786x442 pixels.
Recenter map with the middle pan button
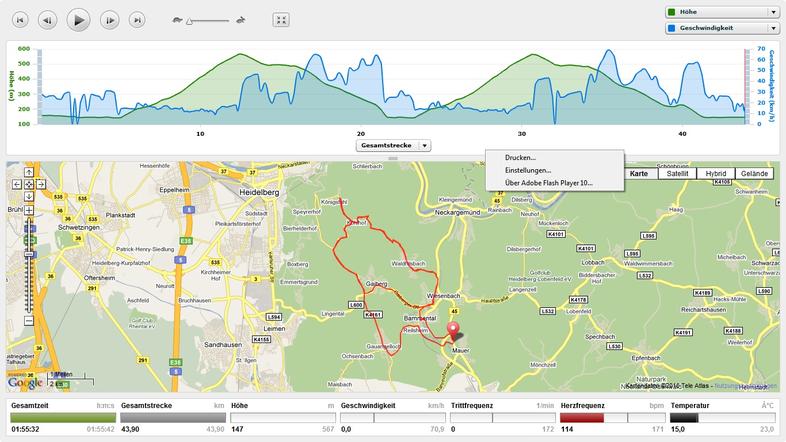[29, 184]
